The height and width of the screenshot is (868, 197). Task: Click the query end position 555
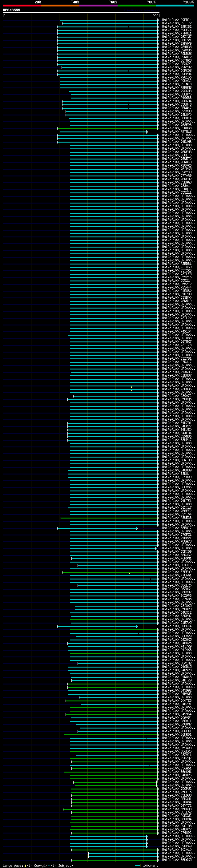155,15
